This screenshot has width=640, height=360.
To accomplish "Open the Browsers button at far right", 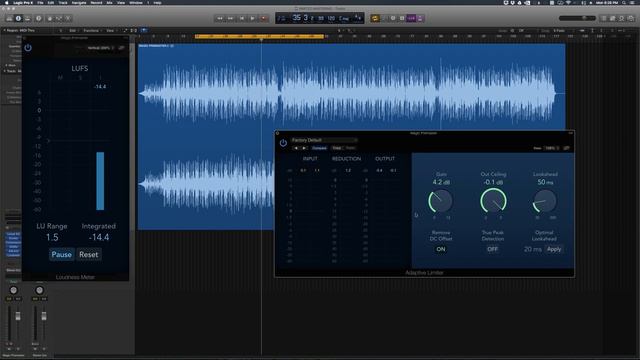I will pyautogui.click(x=631, y=18).
